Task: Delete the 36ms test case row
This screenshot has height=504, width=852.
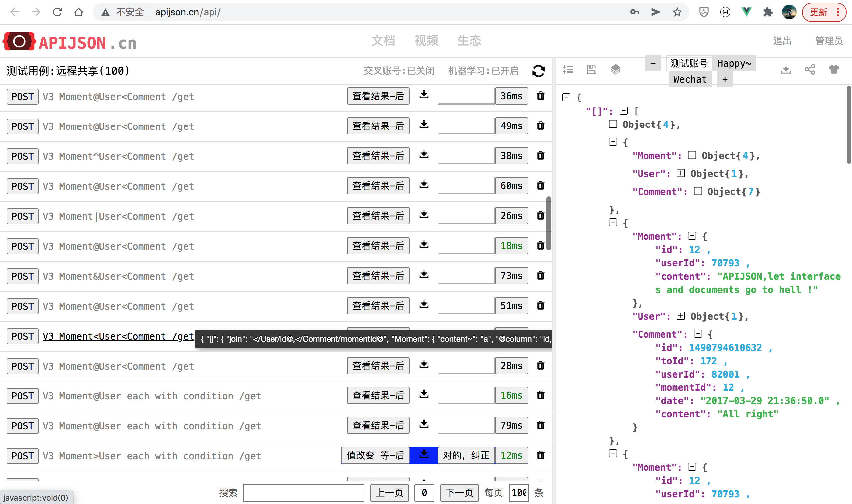Action: pyautogui.click(x=540, y=96)
